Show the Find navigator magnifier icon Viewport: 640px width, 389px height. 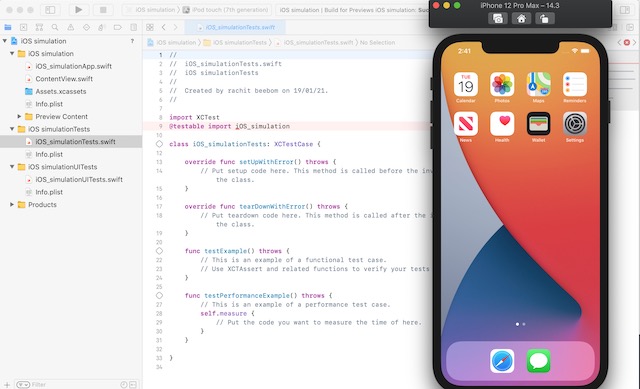point(55,27)
